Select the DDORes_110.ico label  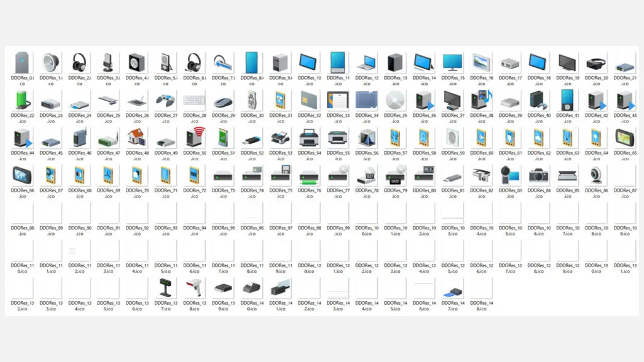tap(22, 268)
